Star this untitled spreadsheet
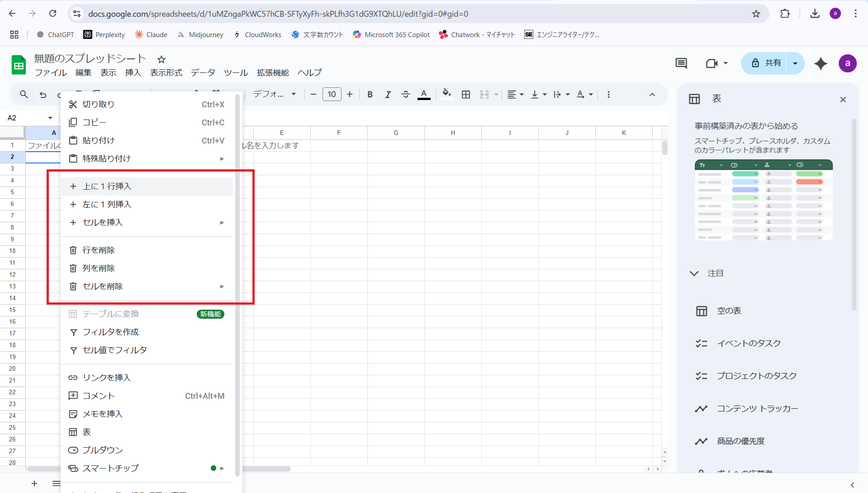 pyautogui.click(x=161, y=59)
